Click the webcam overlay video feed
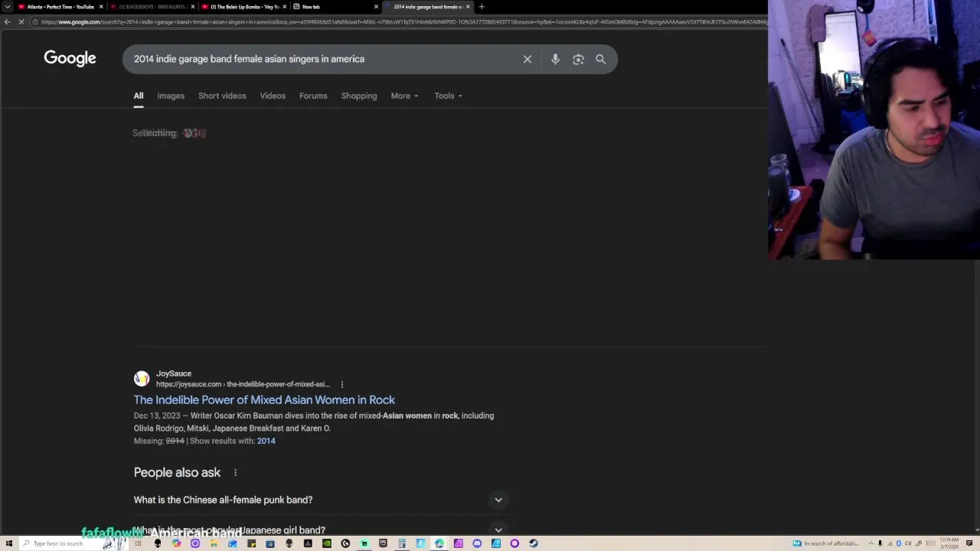 point(874,130)
